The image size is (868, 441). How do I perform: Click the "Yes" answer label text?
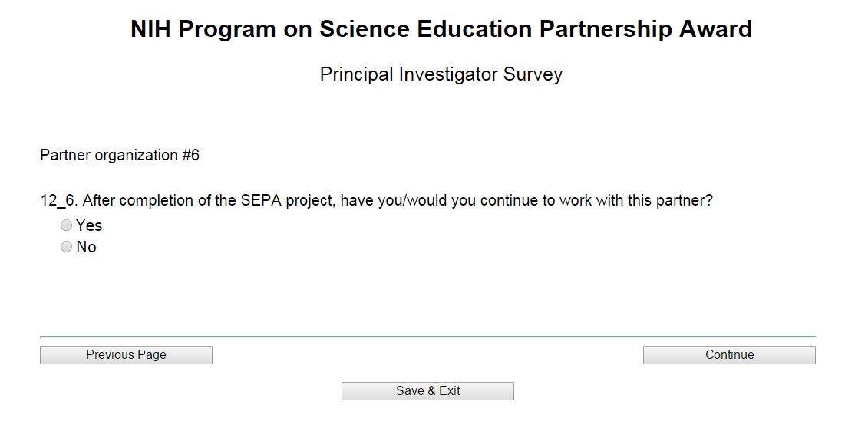tap(89, 225)
